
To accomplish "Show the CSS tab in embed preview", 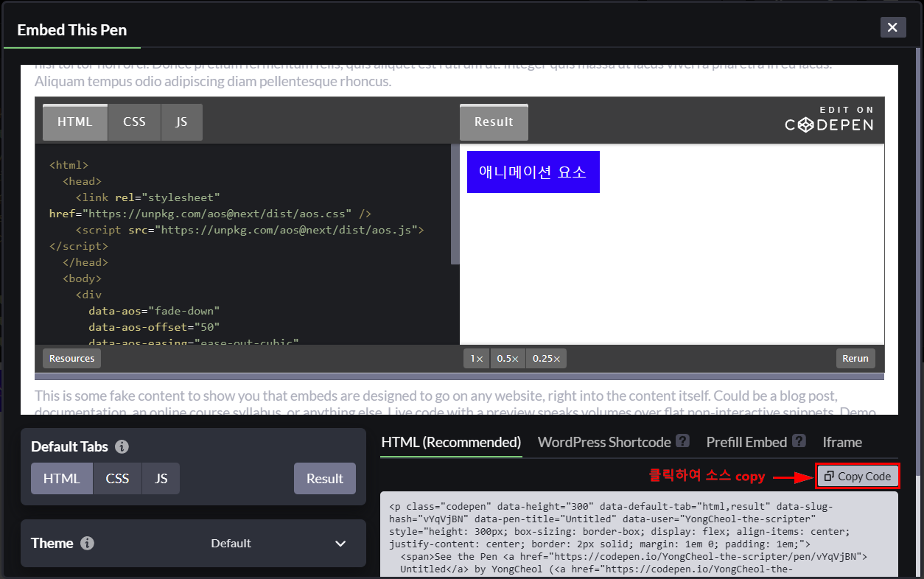I will (x=134, y=122).
